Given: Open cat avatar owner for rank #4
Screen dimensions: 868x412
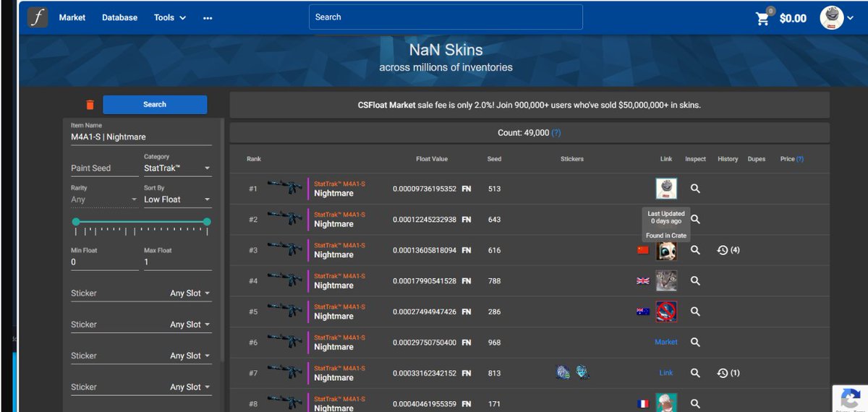Looking at the screenshot, I should (x=666, y=280).
